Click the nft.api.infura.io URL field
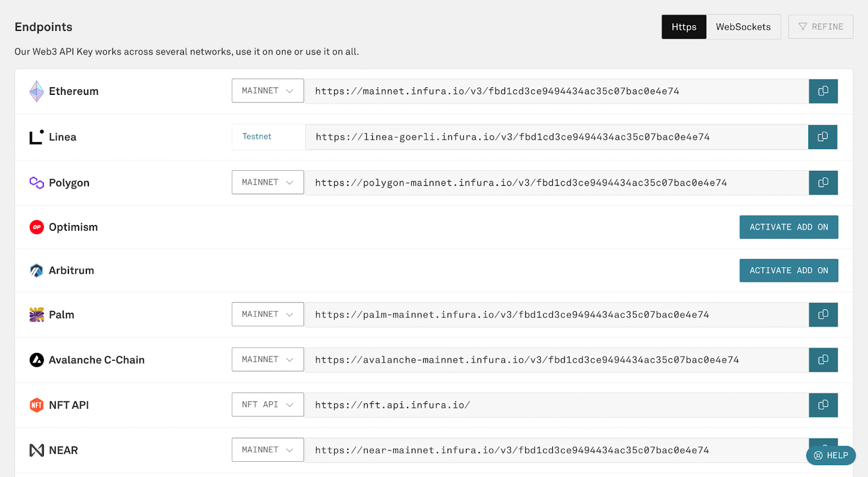Viewport: 868px width, 477px height. [557, 405]
